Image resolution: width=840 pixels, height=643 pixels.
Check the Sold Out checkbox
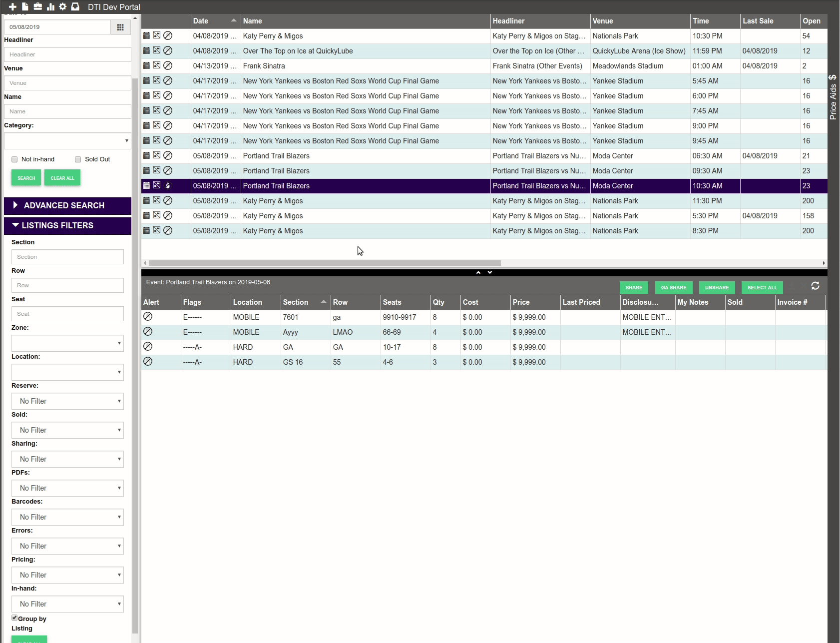click(x=78, y=159)
